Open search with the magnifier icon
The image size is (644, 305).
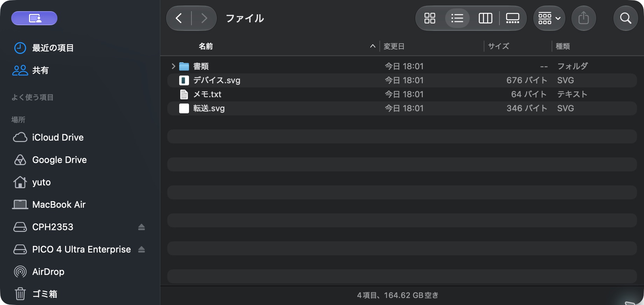pos(625,18)
